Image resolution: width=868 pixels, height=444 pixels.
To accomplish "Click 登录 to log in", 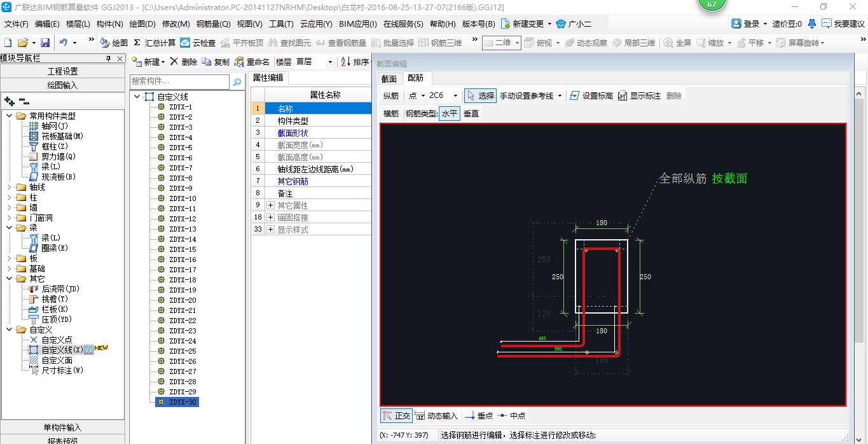I will click(x=750, y=24).
